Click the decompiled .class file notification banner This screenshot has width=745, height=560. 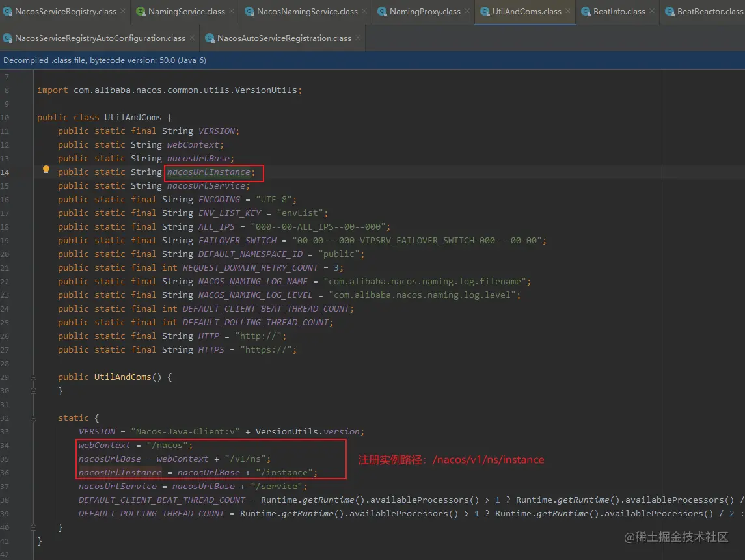click(x=372, y=60)
